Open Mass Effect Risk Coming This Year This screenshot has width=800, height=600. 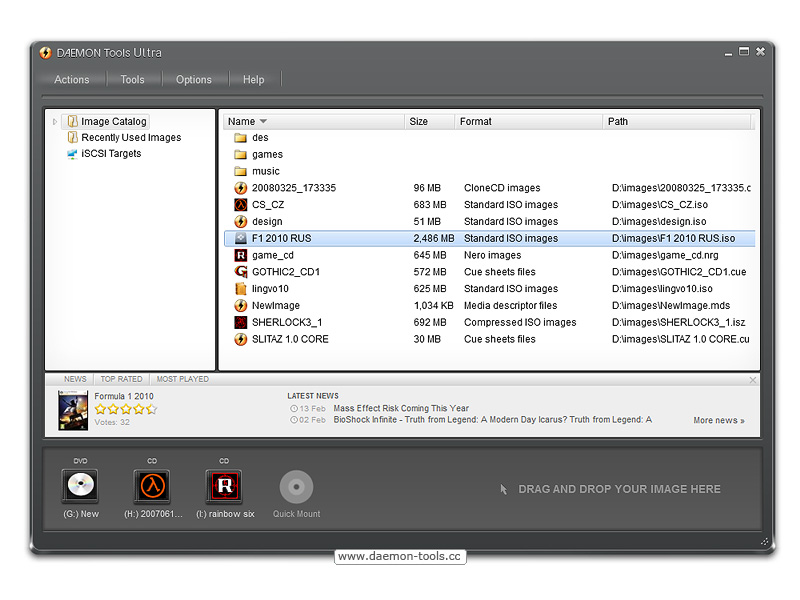pyautogui.click(x=401, y=408)
